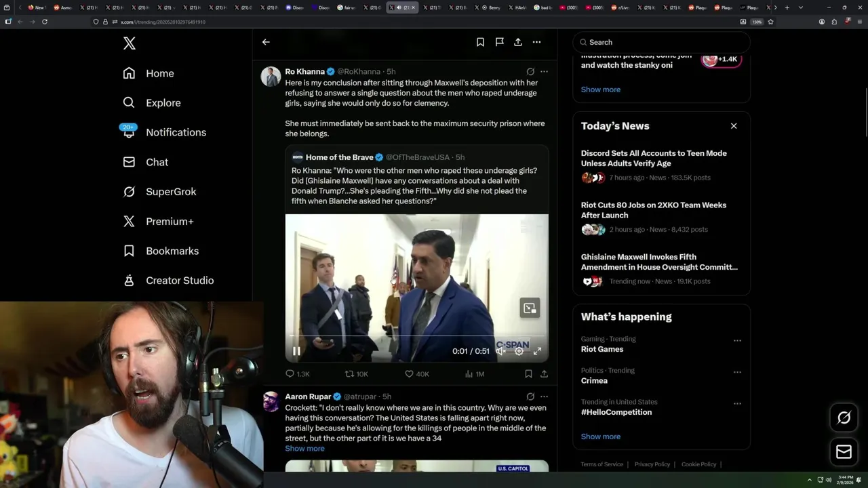868x488 pixels.
Task: Open Notifications in the sidebar
Action: 164,132
